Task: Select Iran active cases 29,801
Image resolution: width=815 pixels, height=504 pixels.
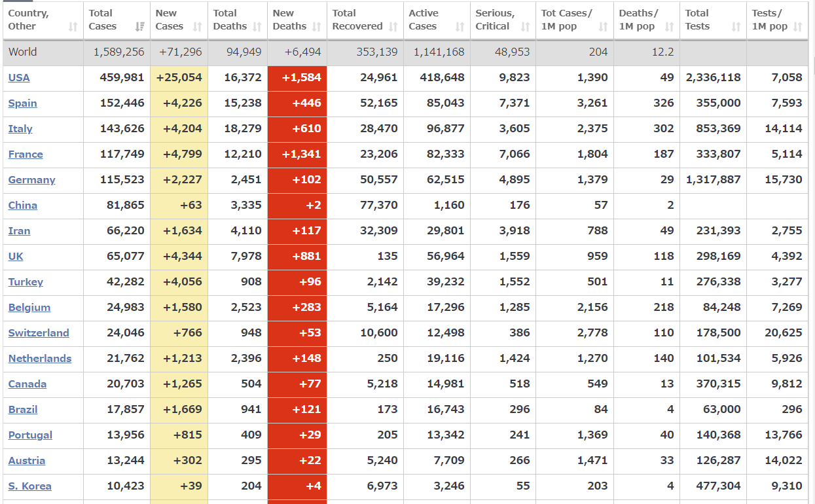Action: click(446, 230)
